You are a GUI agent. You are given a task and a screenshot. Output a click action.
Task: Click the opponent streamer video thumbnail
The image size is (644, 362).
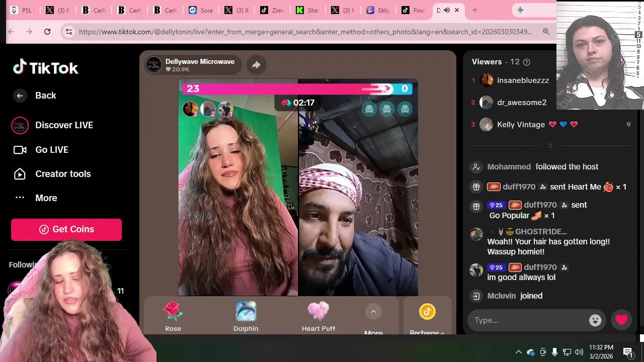tap(358, 187)
